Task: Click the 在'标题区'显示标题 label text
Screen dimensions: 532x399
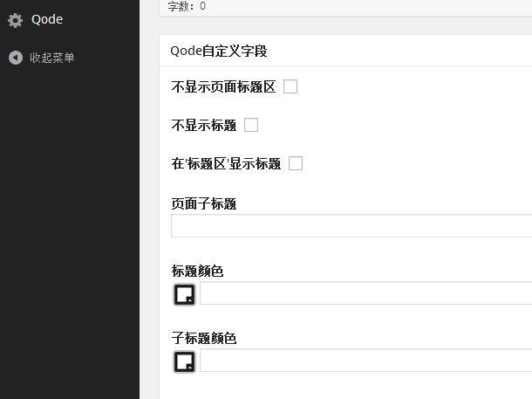Action: pyautogui.click(x=226, y=163)
